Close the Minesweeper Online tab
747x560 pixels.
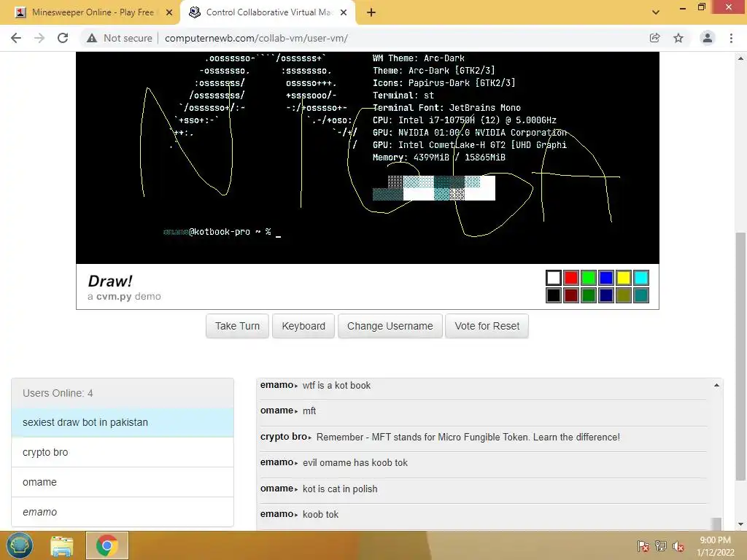pyautogui.click(x=169, y=12)
